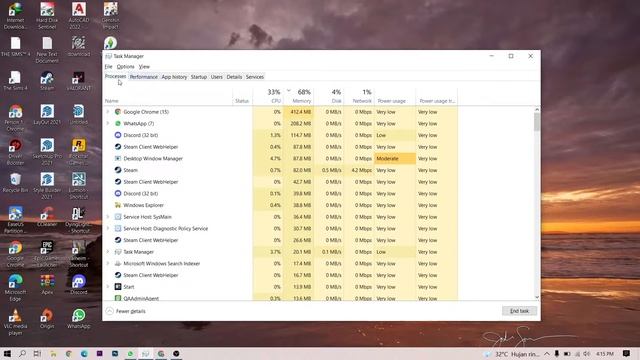The width and height of the screenshot is (640, 360).
Task: Sort by Power usage column header
Action: [395, 96]
